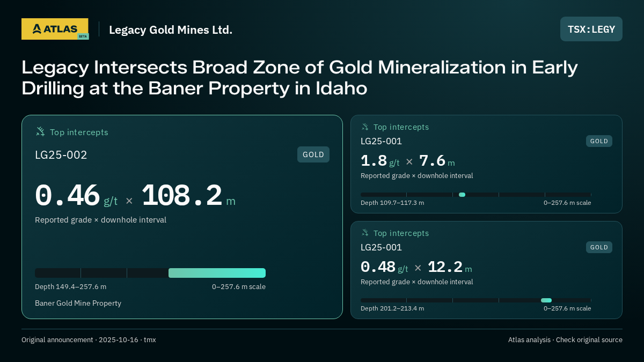Click the teal depth bar for 149.4–257.6 m
The image size is (644, 362).
click(217, 273)
